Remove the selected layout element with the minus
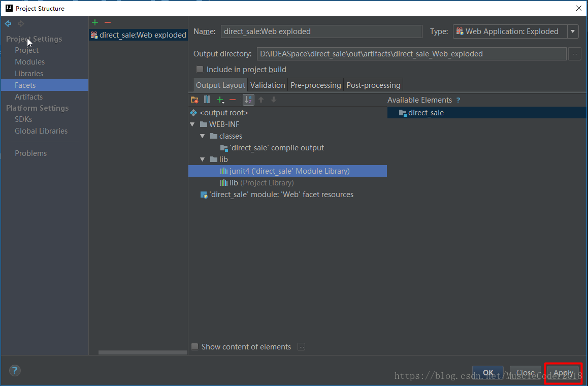Image resolution: width=588 pixels, height=386 pixels. click(233, 100)
